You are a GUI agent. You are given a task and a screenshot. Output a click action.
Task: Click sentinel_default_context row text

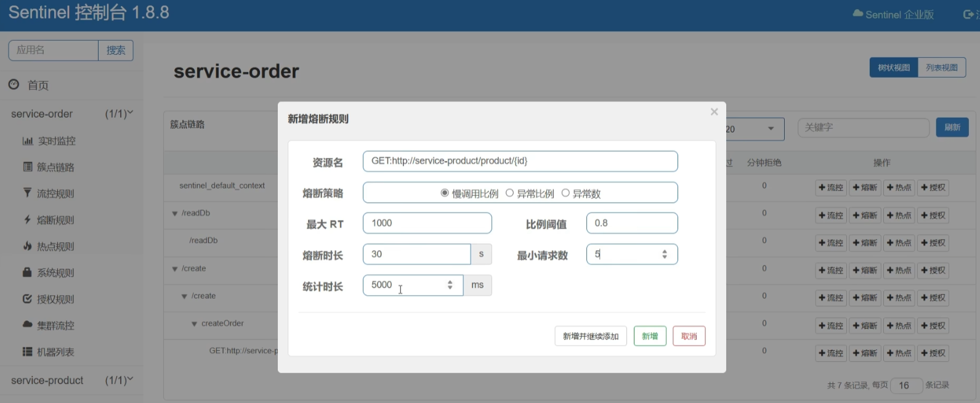tap(222, 185)
